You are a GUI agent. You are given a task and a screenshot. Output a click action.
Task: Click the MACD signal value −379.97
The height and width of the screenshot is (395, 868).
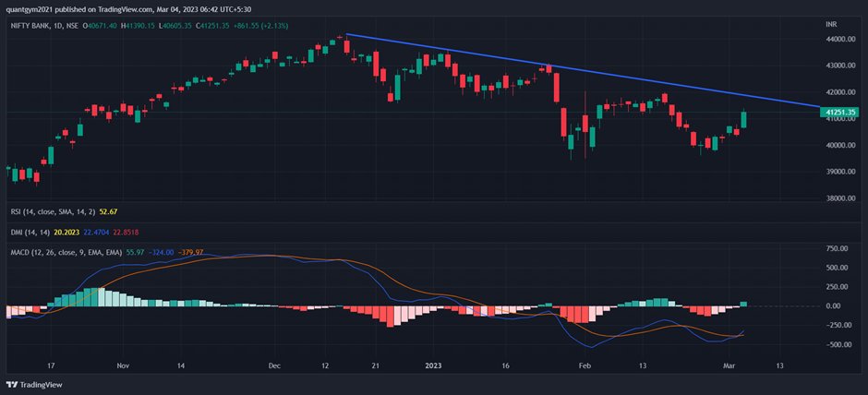click(190, 252)
